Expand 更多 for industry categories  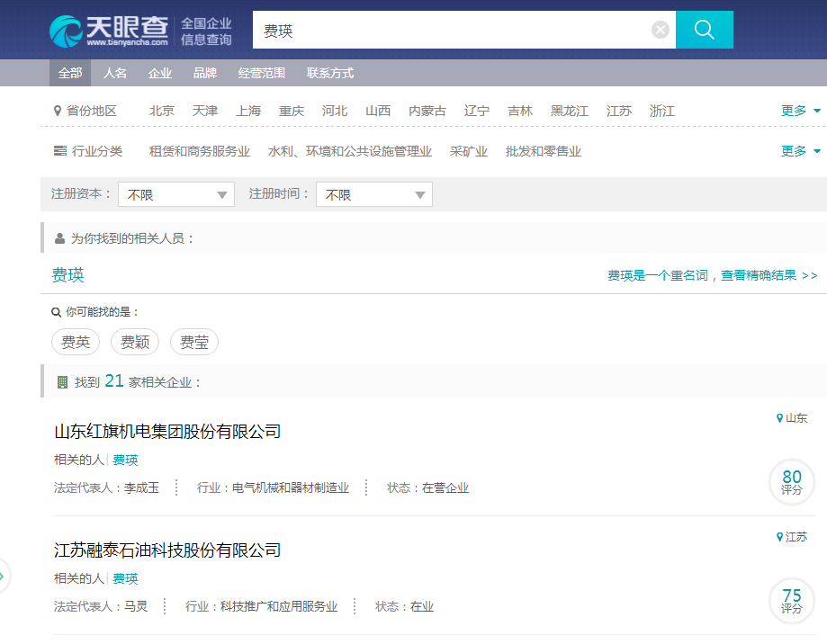[800, 151]
